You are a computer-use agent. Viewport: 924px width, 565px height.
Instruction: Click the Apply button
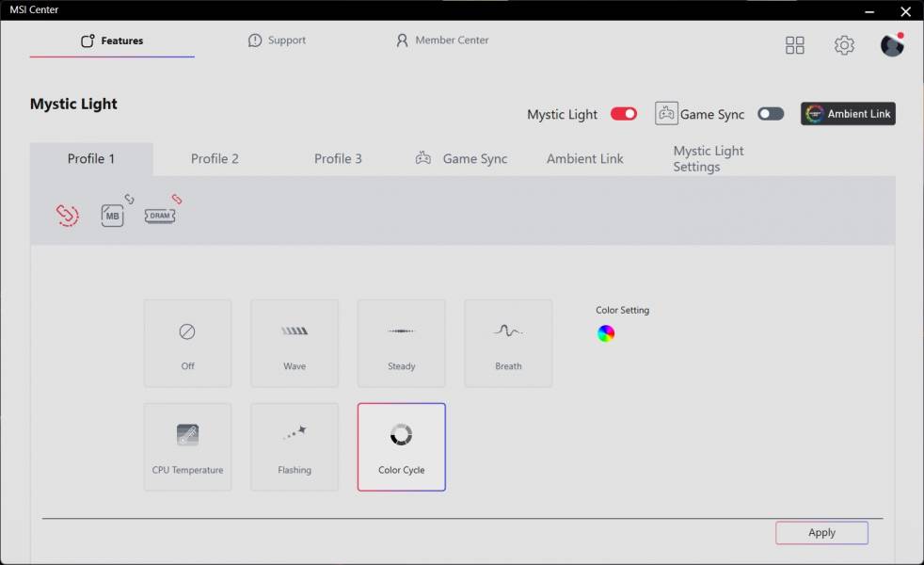(821, 533)
